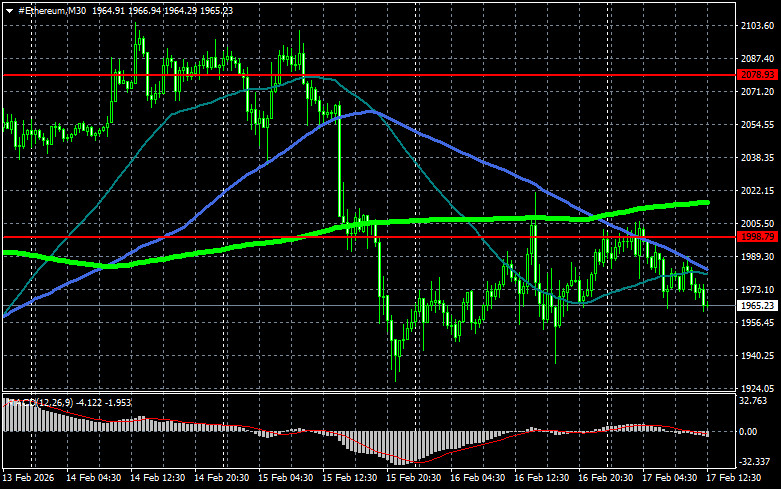Image resolution: width=781 pixels, height=489 pixels.
Task: Click the 14 Feb 12:30 time label
Action: tap(157, 478)
